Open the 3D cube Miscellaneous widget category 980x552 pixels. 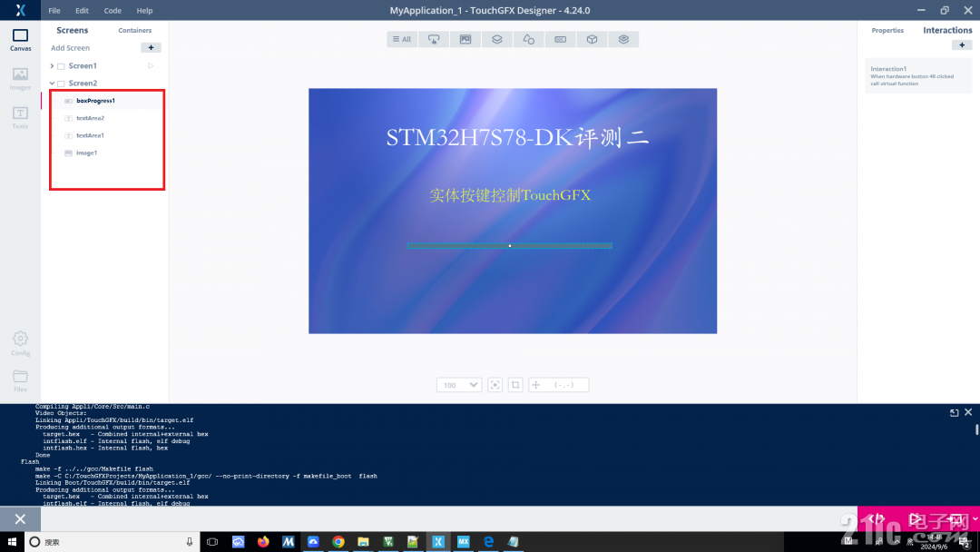point(592,39)
